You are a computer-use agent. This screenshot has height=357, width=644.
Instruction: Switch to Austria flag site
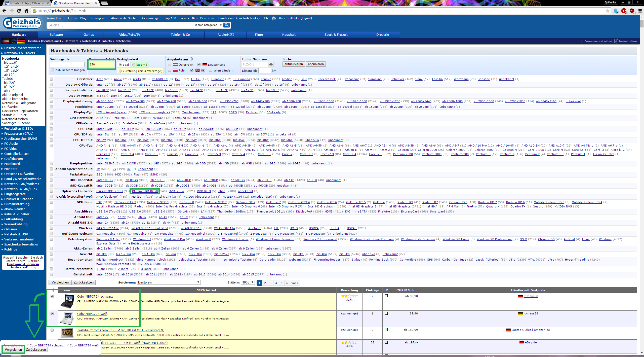coord(6,41)
